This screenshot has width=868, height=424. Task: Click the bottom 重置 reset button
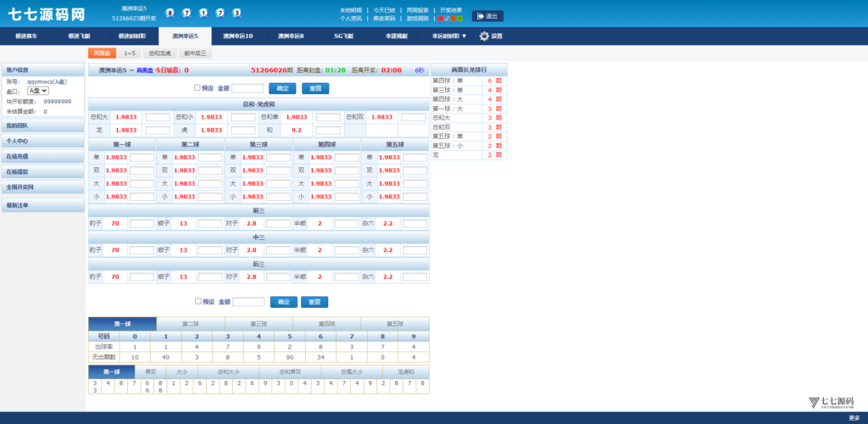click(x=314, y=302)
